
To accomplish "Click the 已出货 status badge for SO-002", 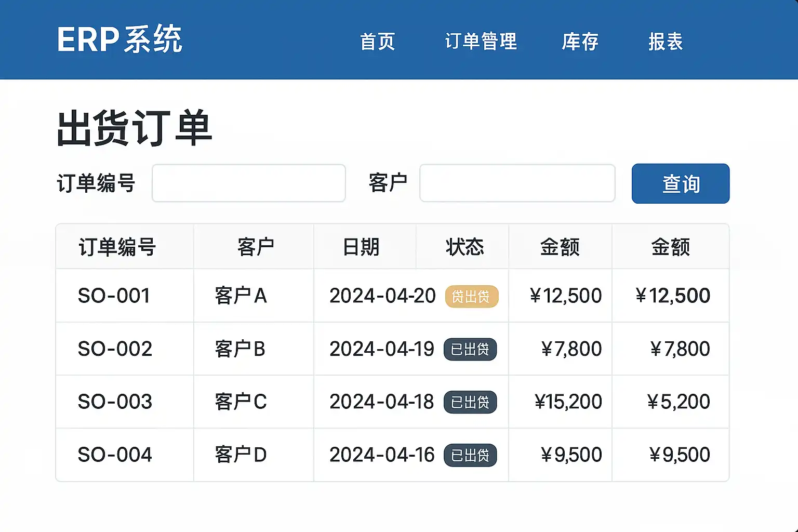I will [470, 349].
